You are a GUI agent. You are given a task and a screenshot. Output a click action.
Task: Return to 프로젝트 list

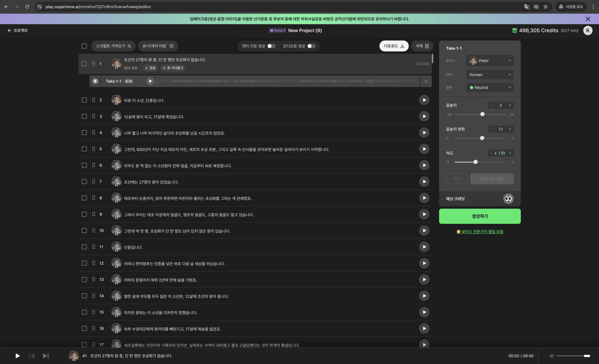[18, 30]
